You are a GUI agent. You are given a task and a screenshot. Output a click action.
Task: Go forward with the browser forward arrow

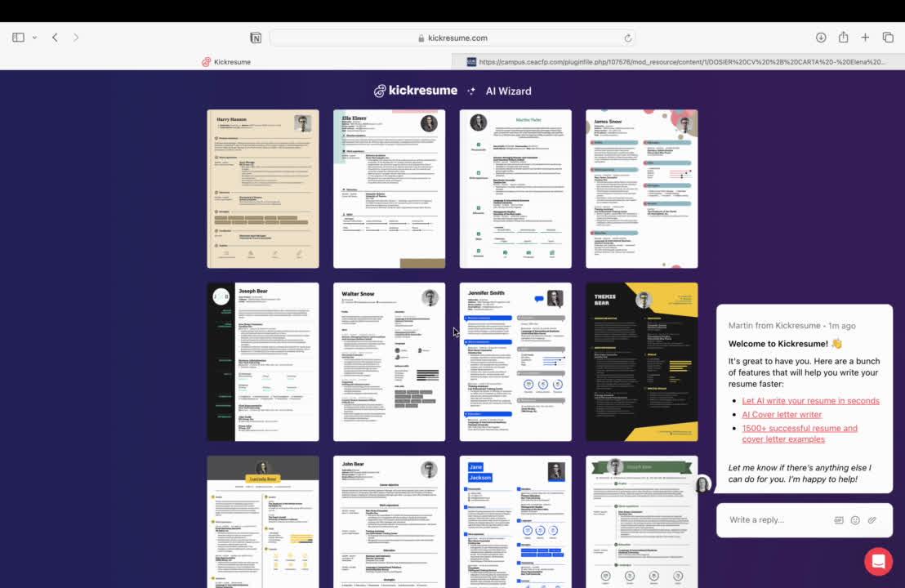(76, 38)
